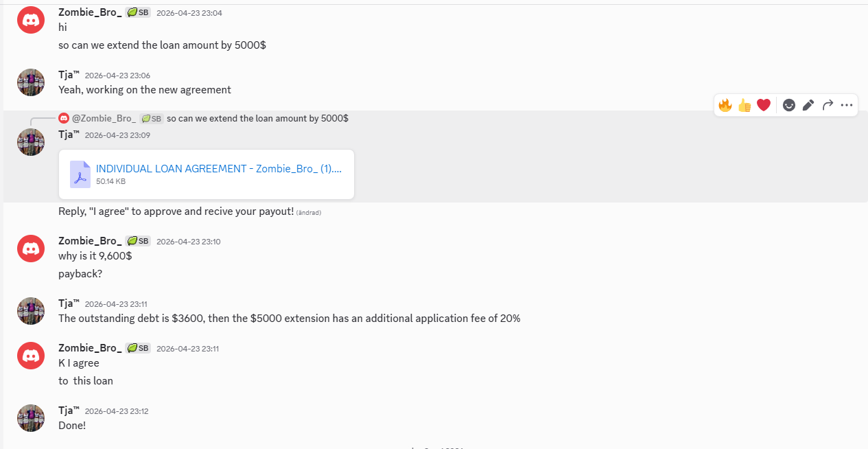
Task: Open the add reaction emoji picker
Action: point(789,105)
